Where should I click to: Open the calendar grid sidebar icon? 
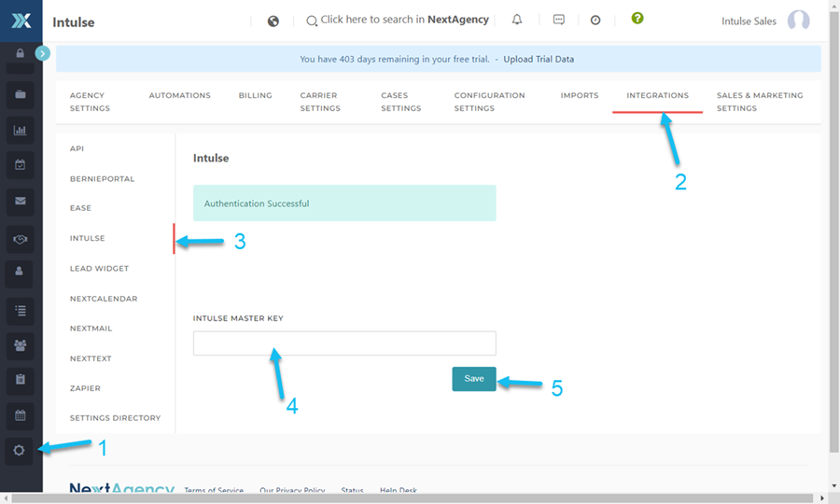pyautogui.click(x=20, y=415)
